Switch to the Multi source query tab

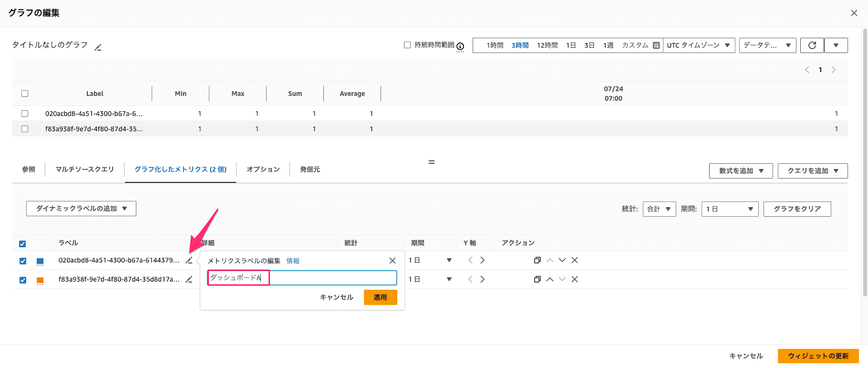tap(85, 169)
